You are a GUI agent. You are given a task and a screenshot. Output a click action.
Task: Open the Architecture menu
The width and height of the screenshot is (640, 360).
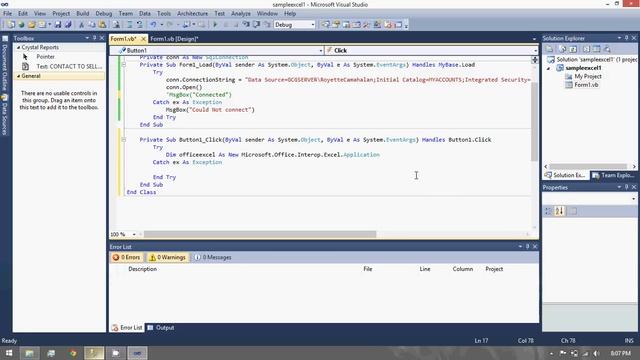(x=192, y=13)
